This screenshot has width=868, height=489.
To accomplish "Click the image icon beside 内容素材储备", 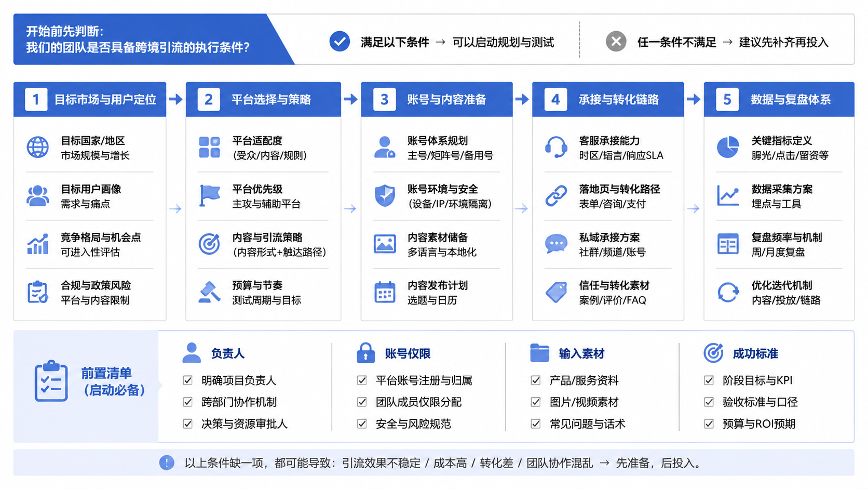I will (x=385, y=244).
